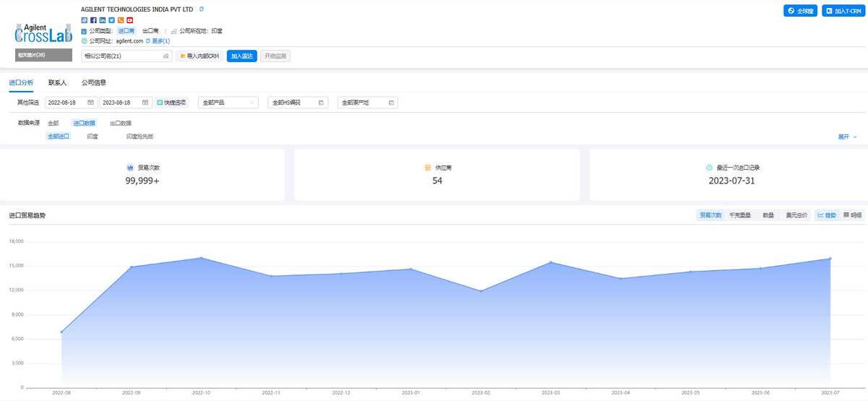The width and height of the screenshot is (868, 401).
Task: Click the 贸易次数 crown icon
Action: pos(131,167)
